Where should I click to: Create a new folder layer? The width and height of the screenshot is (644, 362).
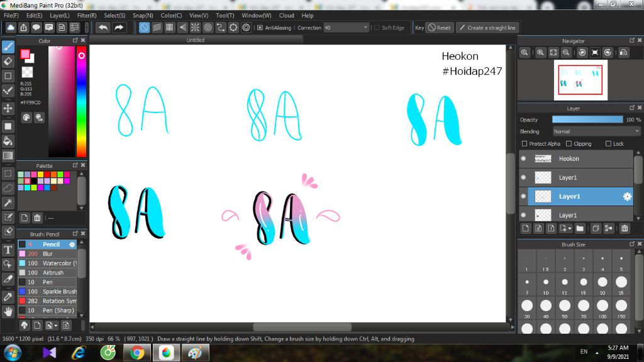[580, 229]
